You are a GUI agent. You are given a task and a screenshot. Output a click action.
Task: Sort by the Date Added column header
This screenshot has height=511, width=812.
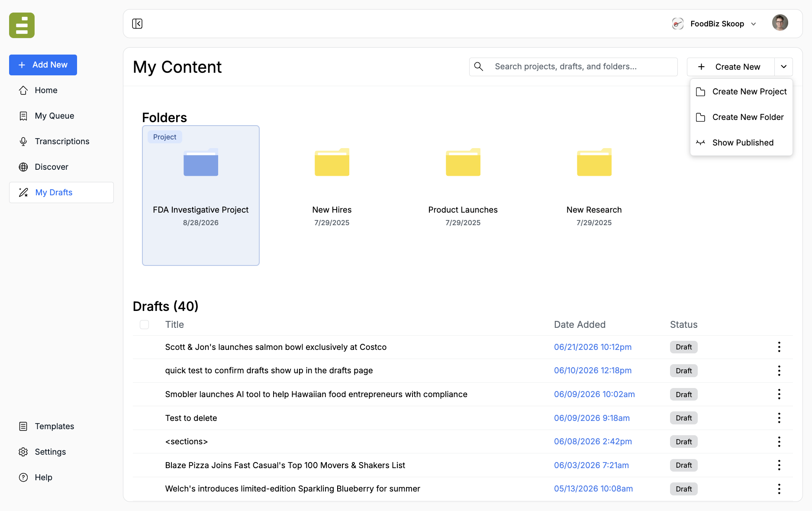coord(580,324)
